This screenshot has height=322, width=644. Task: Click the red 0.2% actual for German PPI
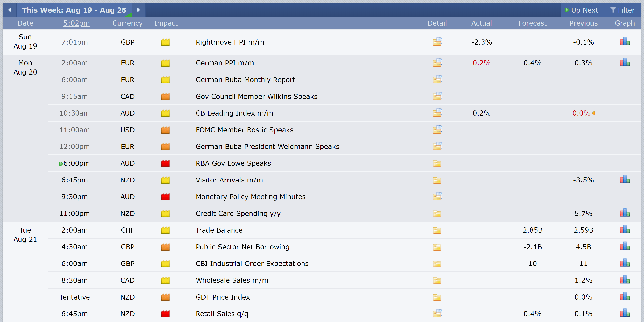[x=482, y=63]
